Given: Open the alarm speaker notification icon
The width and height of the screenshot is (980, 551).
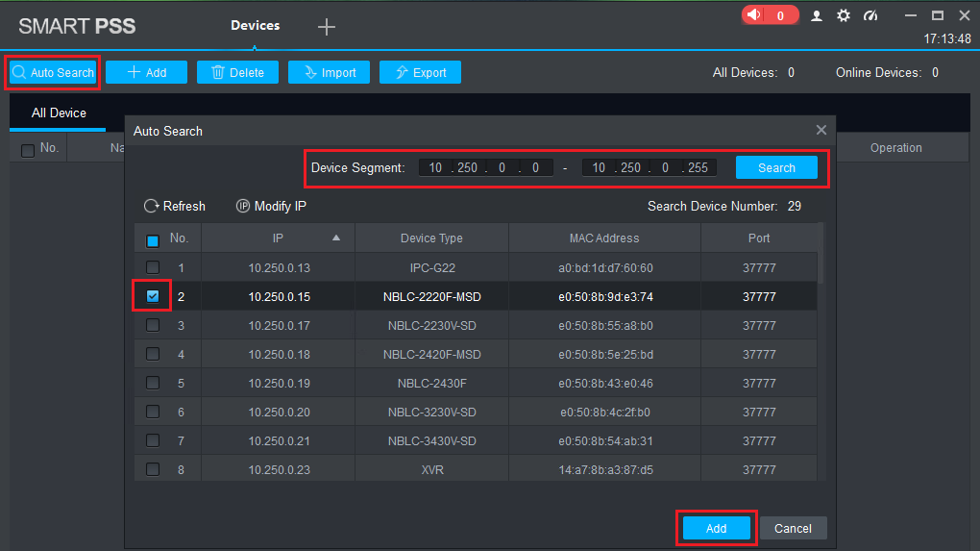Looking at the screenshot, I should coord(770,15).
